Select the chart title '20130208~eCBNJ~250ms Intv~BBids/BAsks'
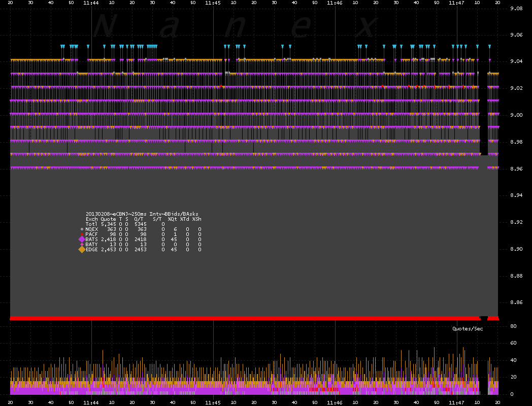Image resolution: width=532 pixels, height=406 pixels. (x=142, y=214)
